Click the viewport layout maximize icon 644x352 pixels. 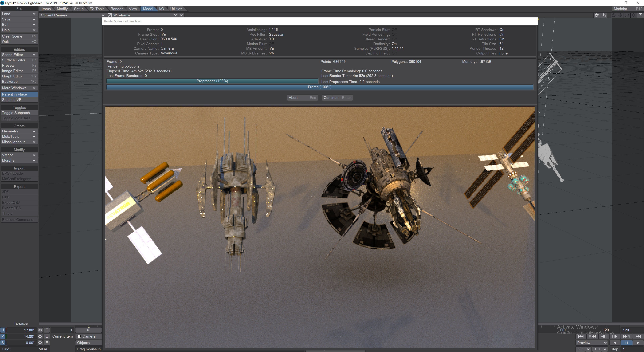(x=640, y=15)
